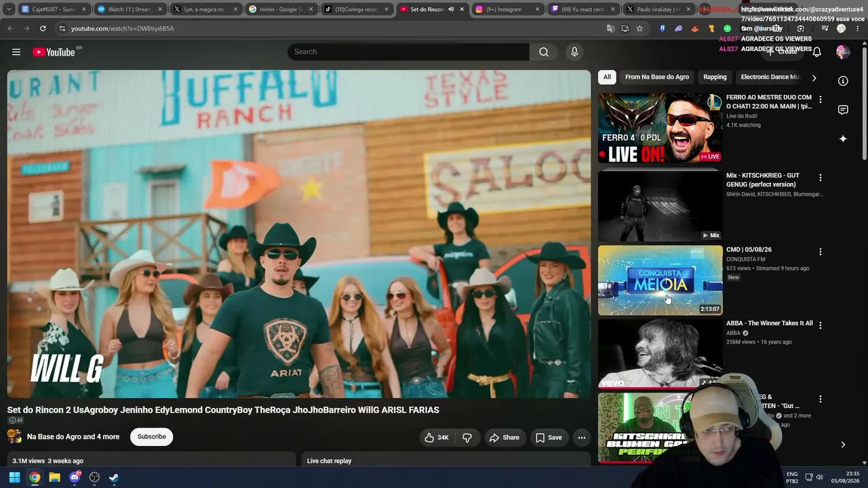Select the All filter chip
This screenshot has width=868, height=488.
(x=607, y=77)
